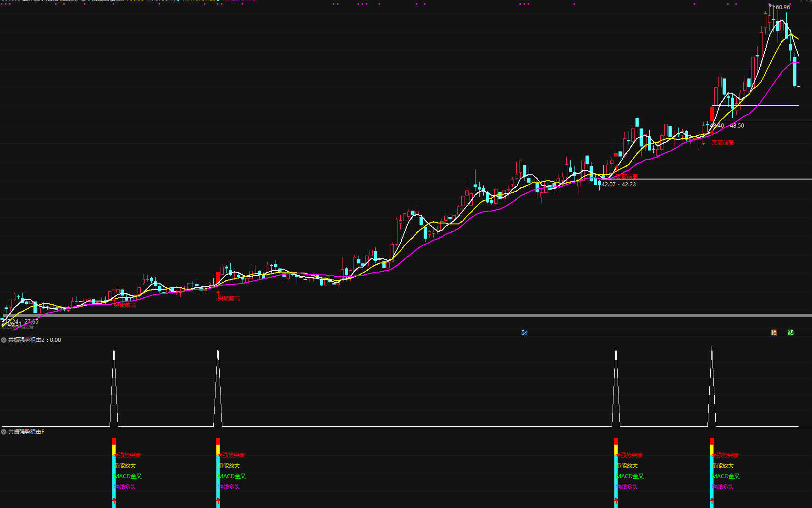Click the 48.40 - 48.50 price range label
Image resolution: width=812 pixels, height=508 pixels.
click(727, 126)
